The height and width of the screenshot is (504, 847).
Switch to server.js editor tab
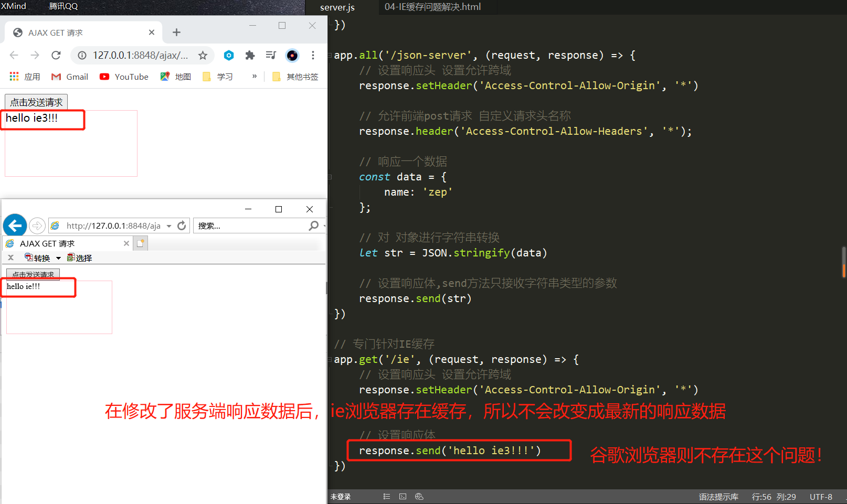click(x=337, y=7)
